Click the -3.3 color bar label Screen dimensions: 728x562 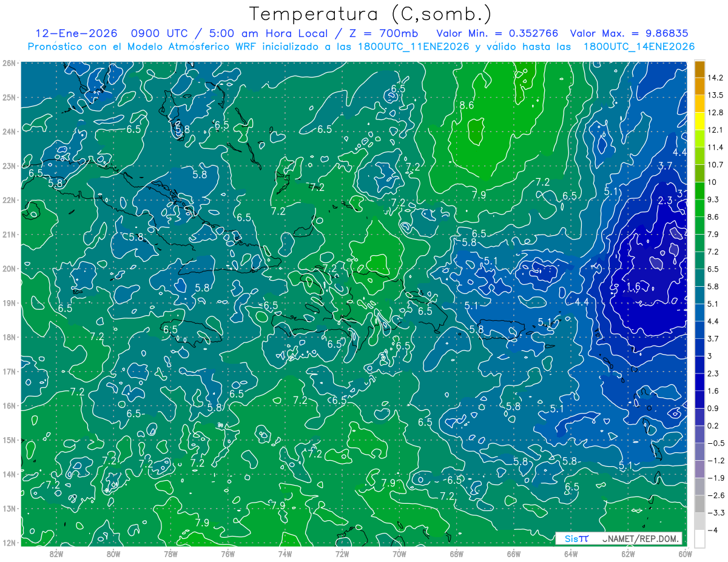click(715, 513)
